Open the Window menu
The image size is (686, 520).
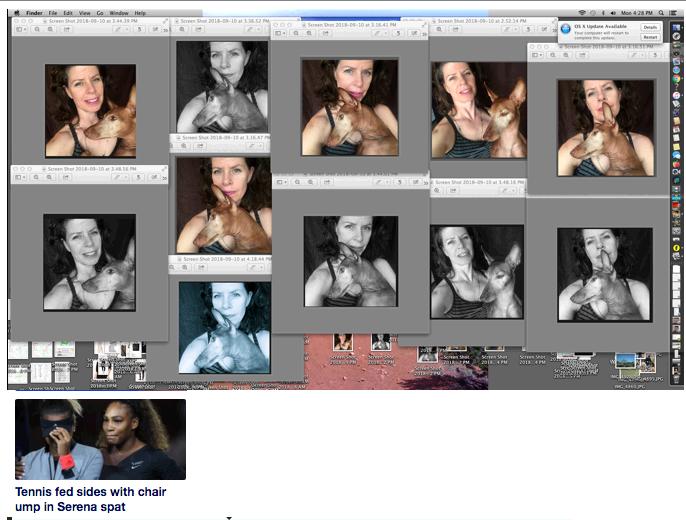click(x=119, y=13)
